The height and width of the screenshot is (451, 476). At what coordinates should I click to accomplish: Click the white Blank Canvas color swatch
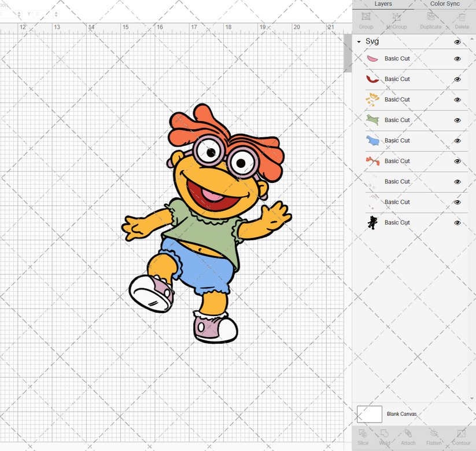[x=371, y=414]
